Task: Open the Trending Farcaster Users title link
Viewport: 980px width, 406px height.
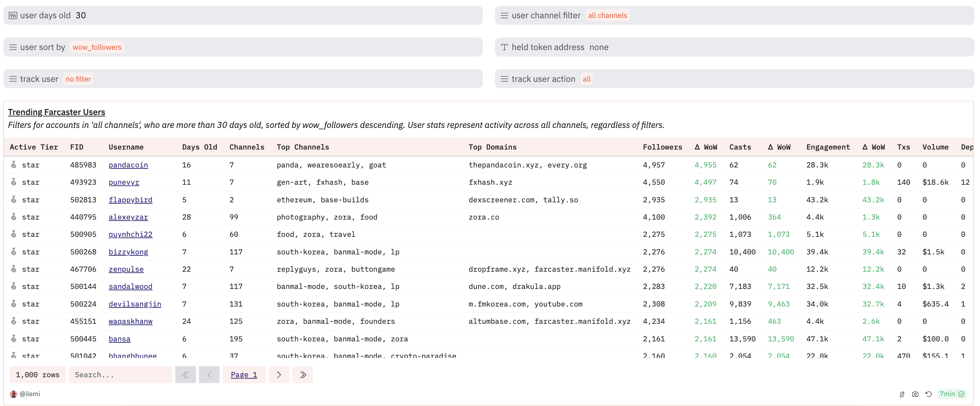Action: click(57, 112)
